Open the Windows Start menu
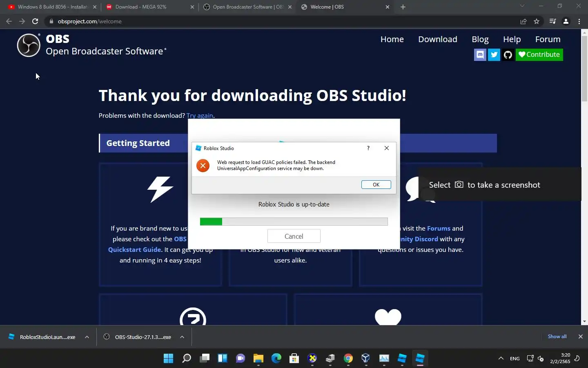 pyautogui.click(x=168, y=359)
